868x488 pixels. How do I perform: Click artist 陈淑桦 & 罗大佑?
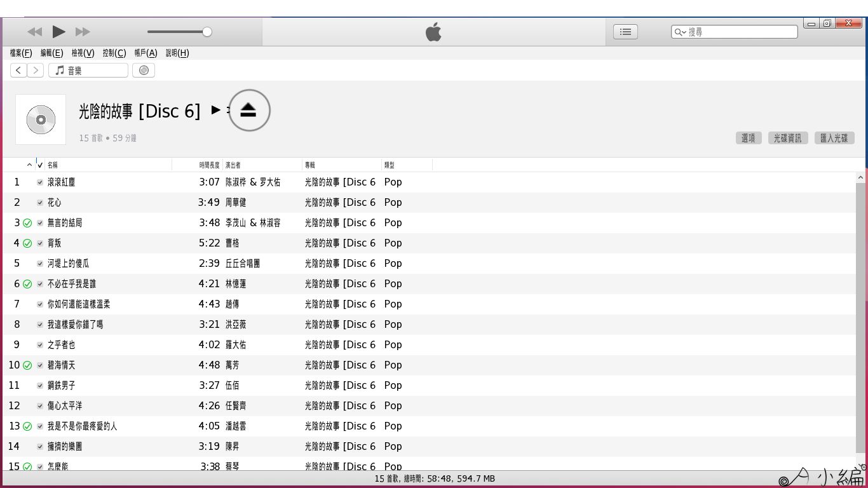(253, 182)
